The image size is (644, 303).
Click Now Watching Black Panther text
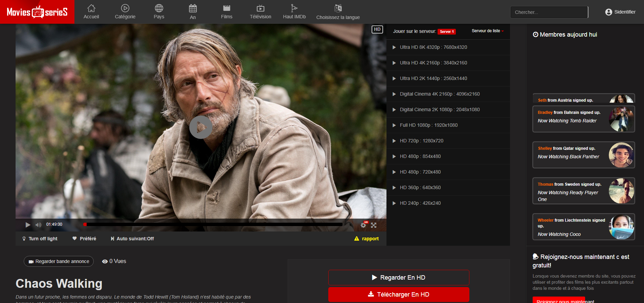569,157
